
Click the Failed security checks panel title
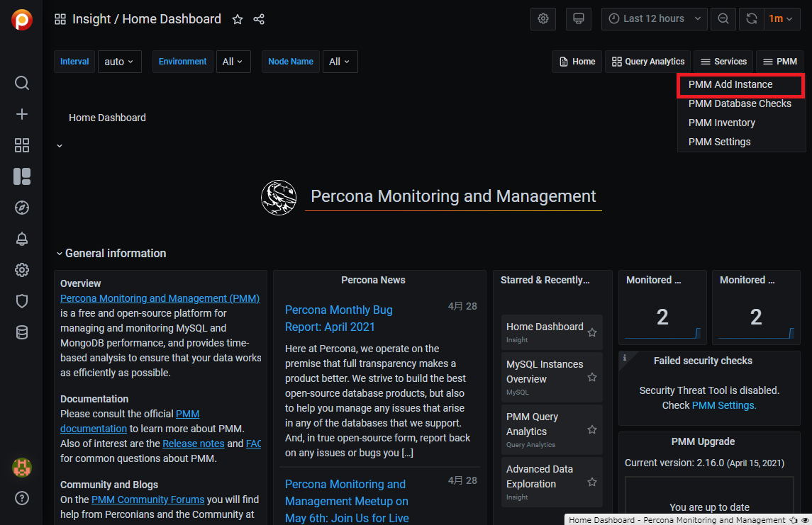point(703,361)
